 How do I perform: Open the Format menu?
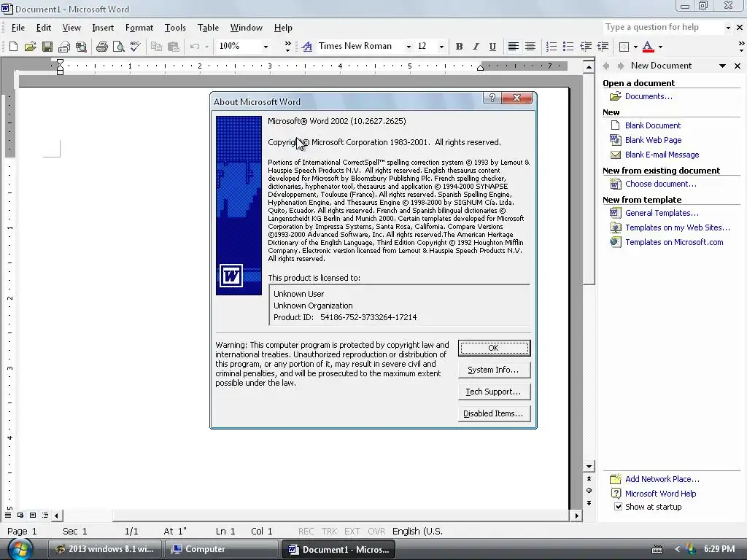pyautogui.click(x=139, y=28)
